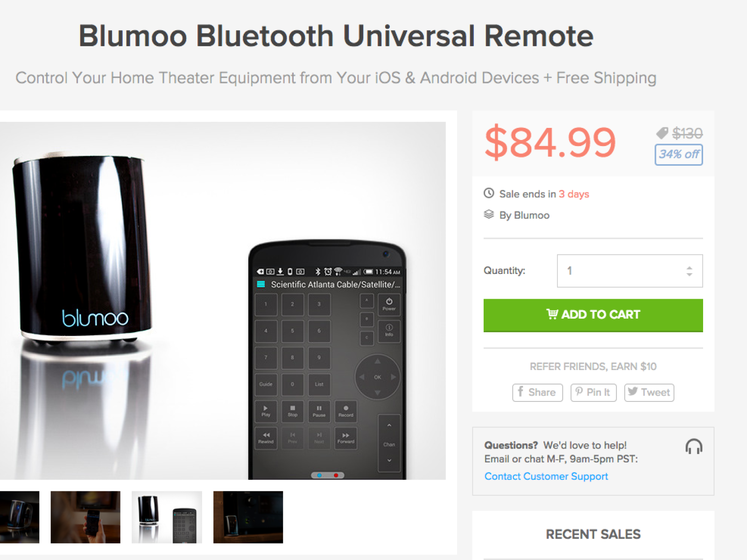Screen dimensions: 747x560
Task: Click the main product image
Action: pyautogui.click(x=223, y=301)
